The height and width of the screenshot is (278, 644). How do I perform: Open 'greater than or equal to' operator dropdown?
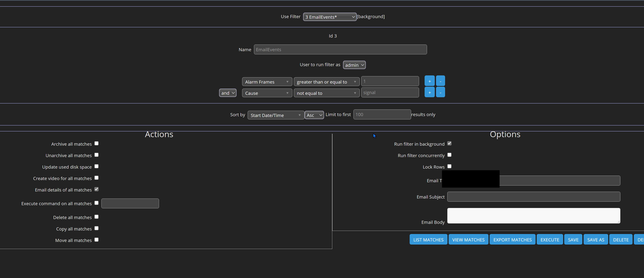[x=326, y=82]
